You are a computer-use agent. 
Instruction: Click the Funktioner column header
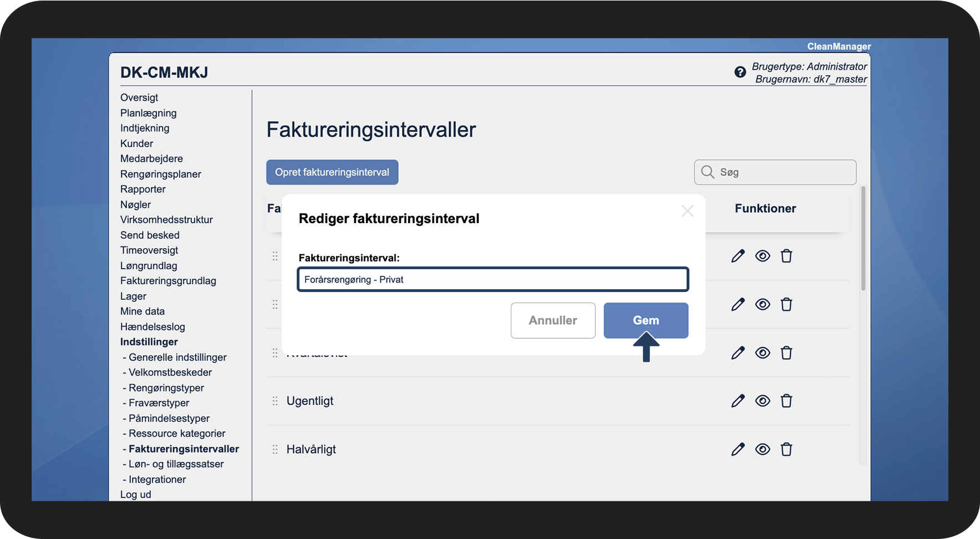[x=765, y=208]
